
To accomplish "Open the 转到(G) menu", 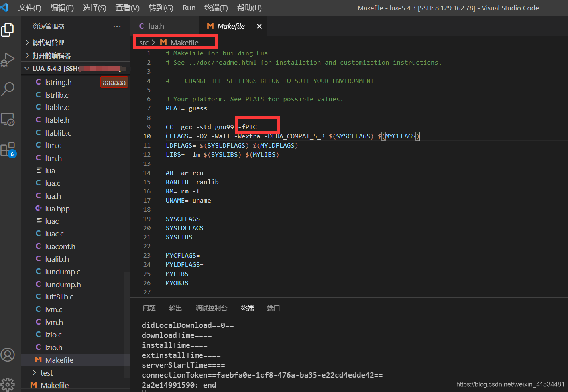I will [161, 8].
